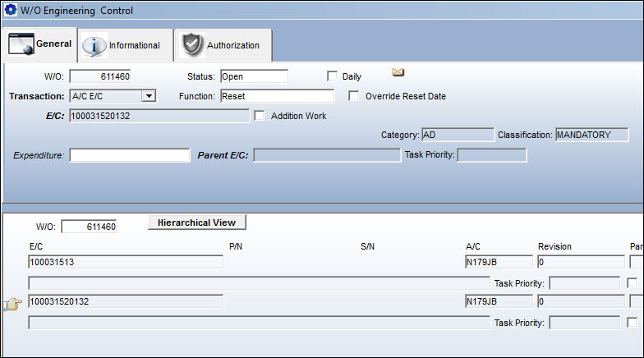Click the pointing hand row indicator icon

tap(13, 304)
